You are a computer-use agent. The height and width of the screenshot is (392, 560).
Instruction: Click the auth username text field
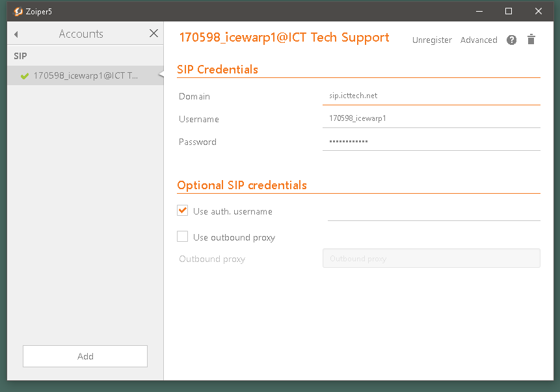[434, 212]
